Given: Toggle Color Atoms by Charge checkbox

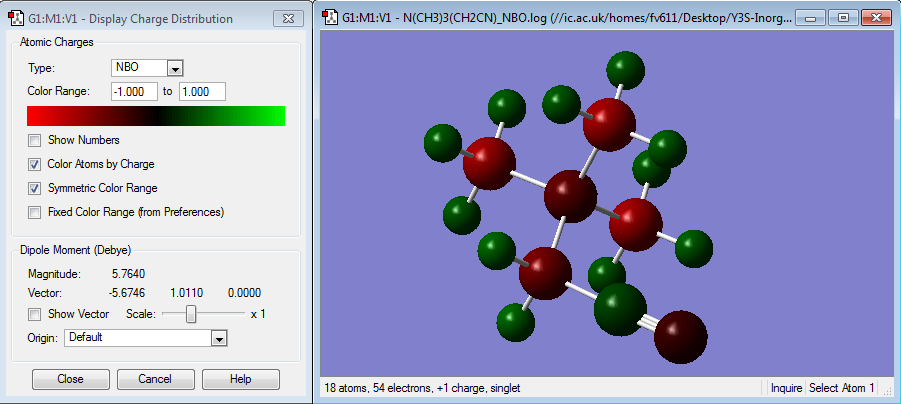Looking at the screenshot, I should pyautogui.click(x=35, y=164).
